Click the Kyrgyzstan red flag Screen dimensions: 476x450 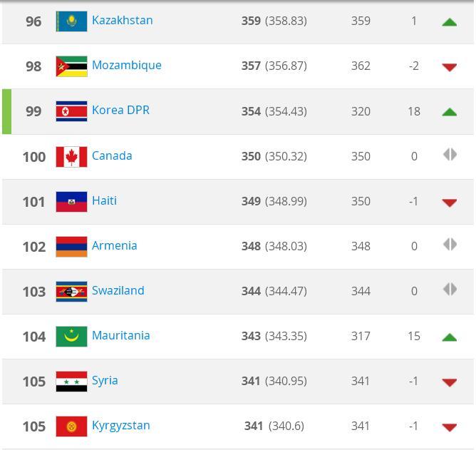[72, 426]
